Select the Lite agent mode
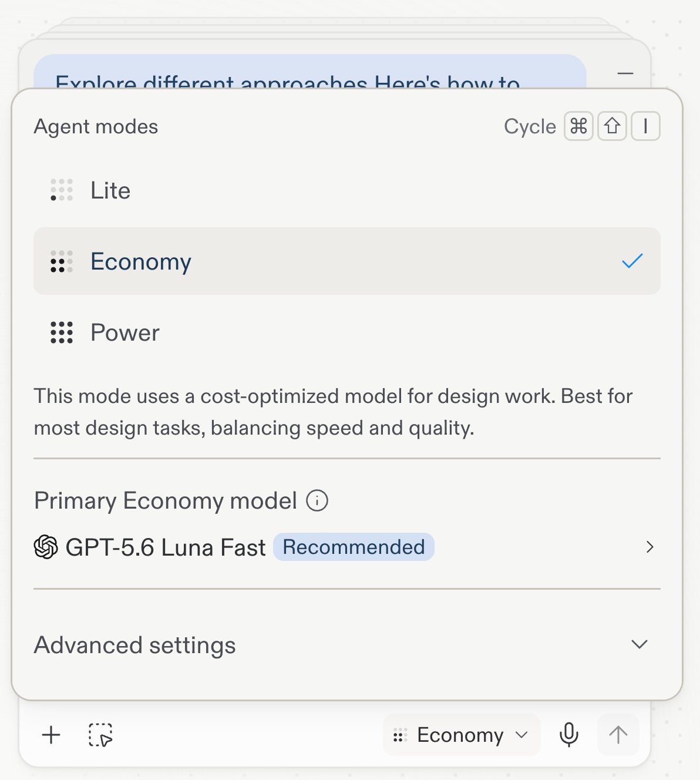Viewport: 700px width, 780px height. tap(346, 190)
